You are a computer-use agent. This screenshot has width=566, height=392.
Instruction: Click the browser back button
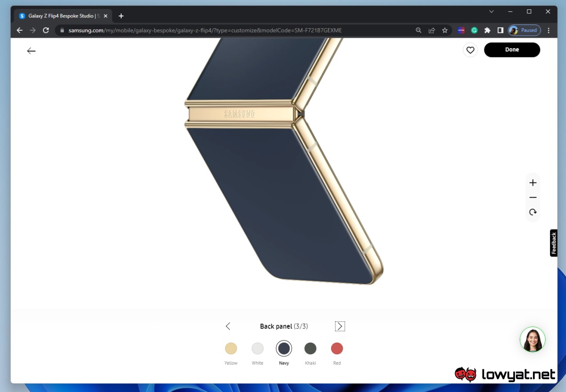point(19,30)
